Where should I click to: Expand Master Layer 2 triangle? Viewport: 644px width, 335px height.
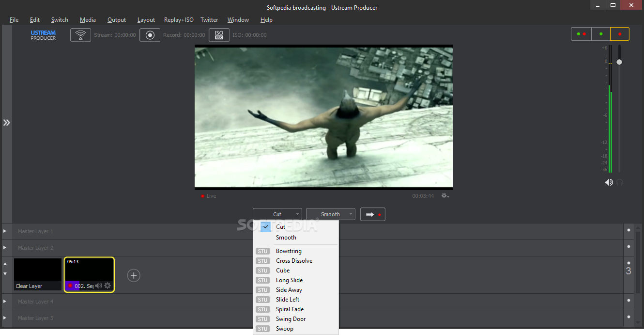(x=5, y=248)
